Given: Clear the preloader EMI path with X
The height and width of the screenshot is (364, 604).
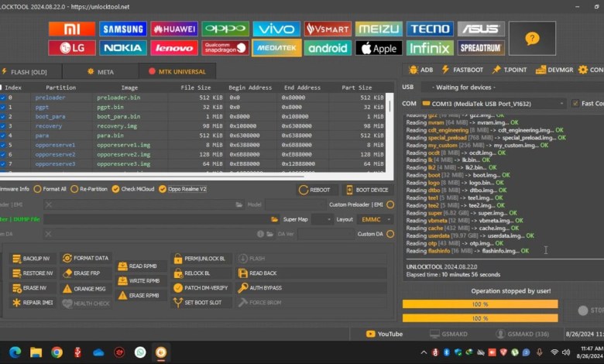Looking at the screenshot, I should pos(49,204).
